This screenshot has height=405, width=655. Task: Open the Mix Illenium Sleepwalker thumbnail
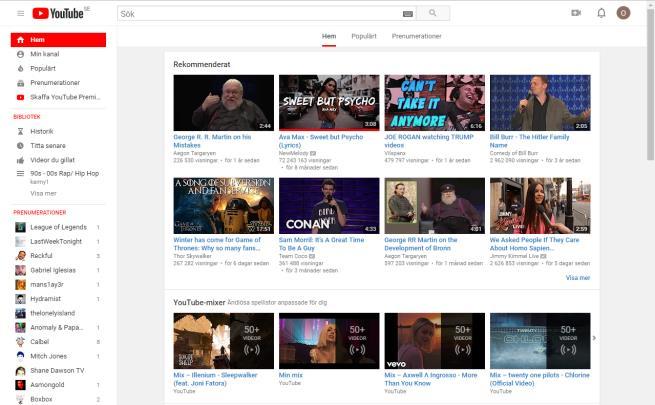pyautogui.click(x=223, y=341)
